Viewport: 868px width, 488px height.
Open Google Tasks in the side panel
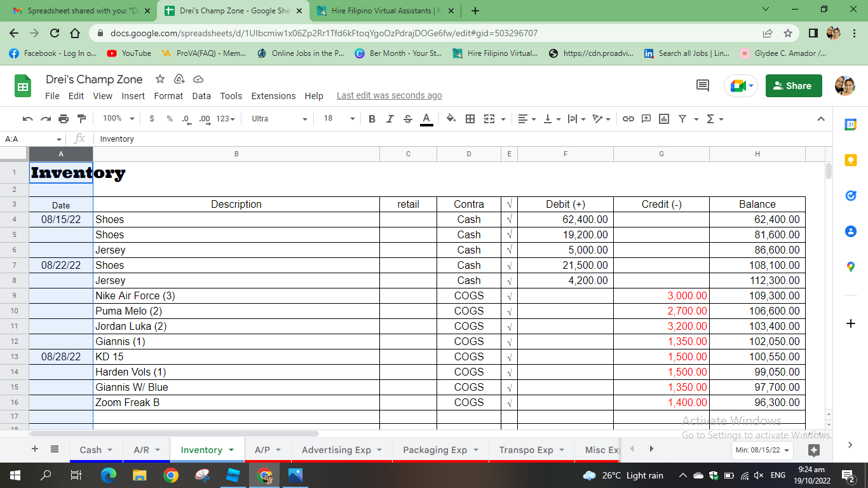click(851, 196)
